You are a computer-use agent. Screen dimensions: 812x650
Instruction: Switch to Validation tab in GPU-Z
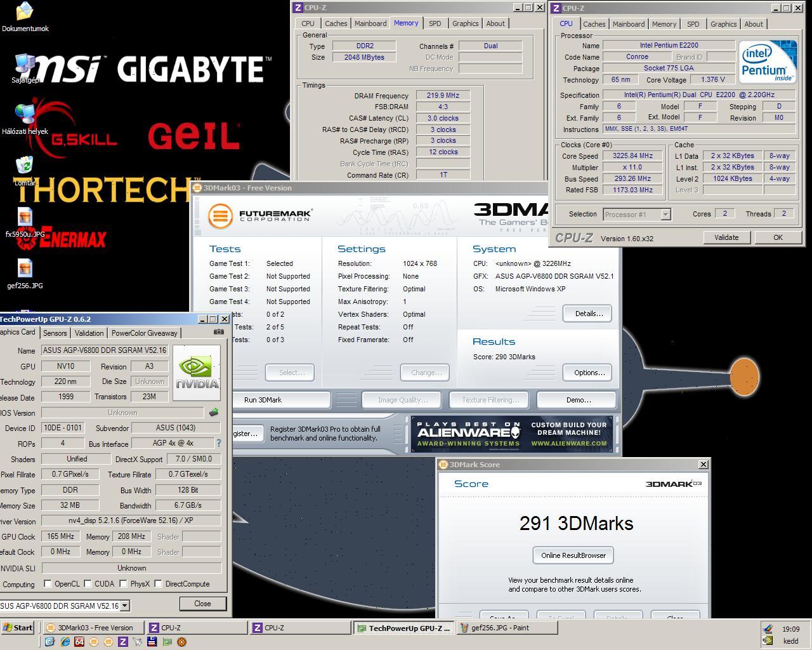(89, 333)
